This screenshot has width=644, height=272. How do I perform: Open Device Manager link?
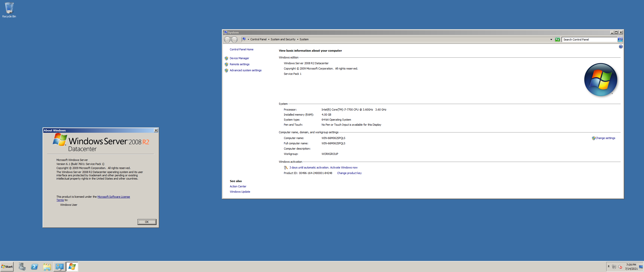[x=239, y=58]
